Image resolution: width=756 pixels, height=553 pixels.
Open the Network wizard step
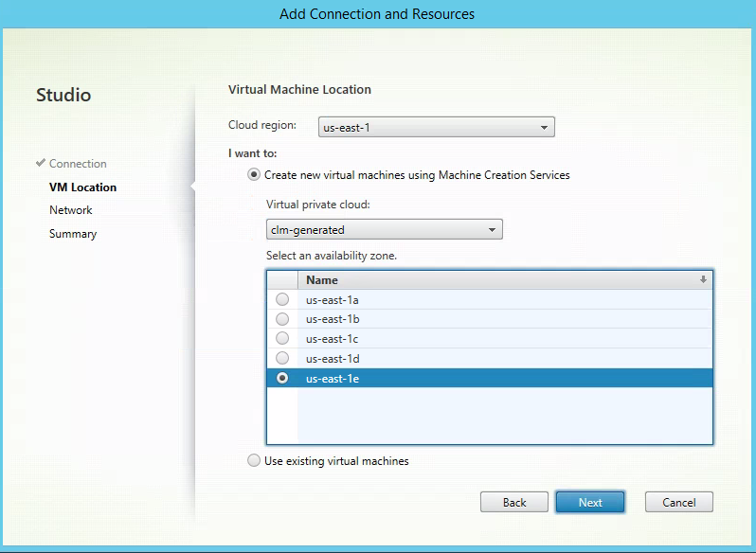(71, 210)
